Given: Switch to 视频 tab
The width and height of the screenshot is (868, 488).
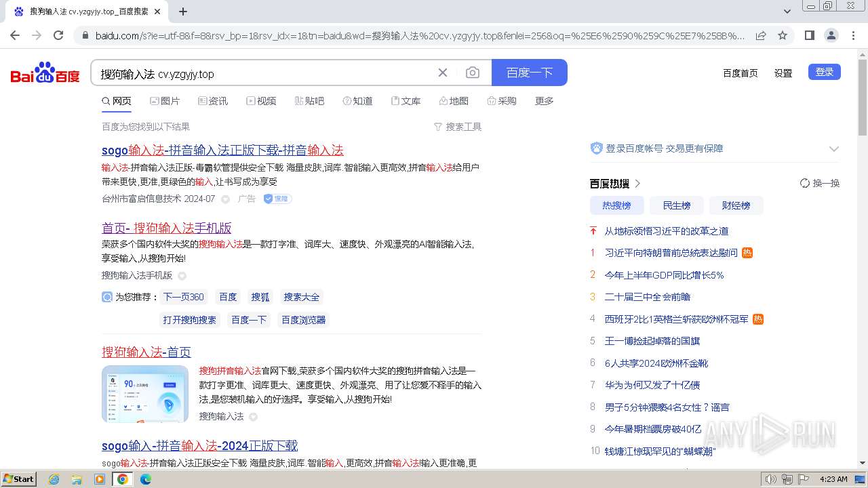Looking at the screenshot, I should coord(261,101).
